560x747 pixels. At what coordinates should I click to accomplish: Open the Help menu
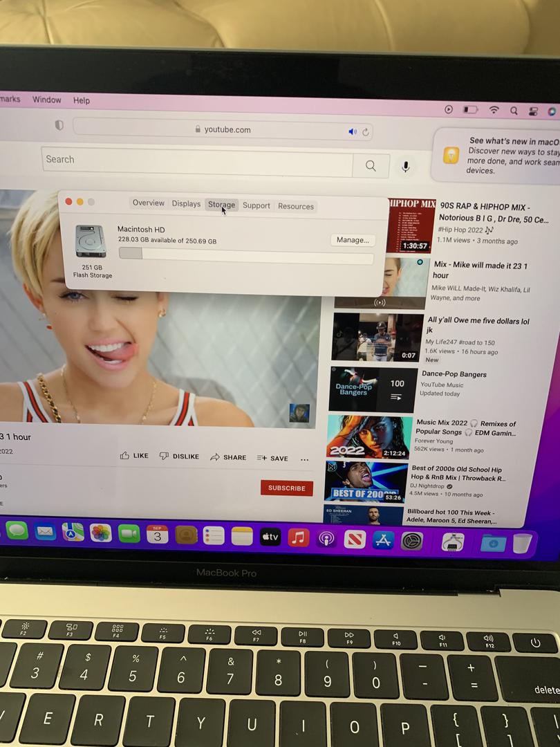point(82,100)
